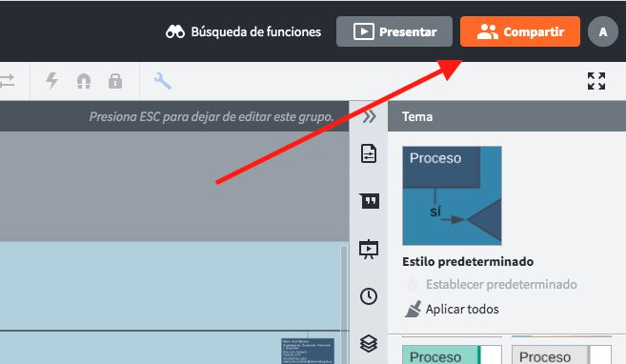Click the Presentar button
626x364 pixels.
click(394, 31)
